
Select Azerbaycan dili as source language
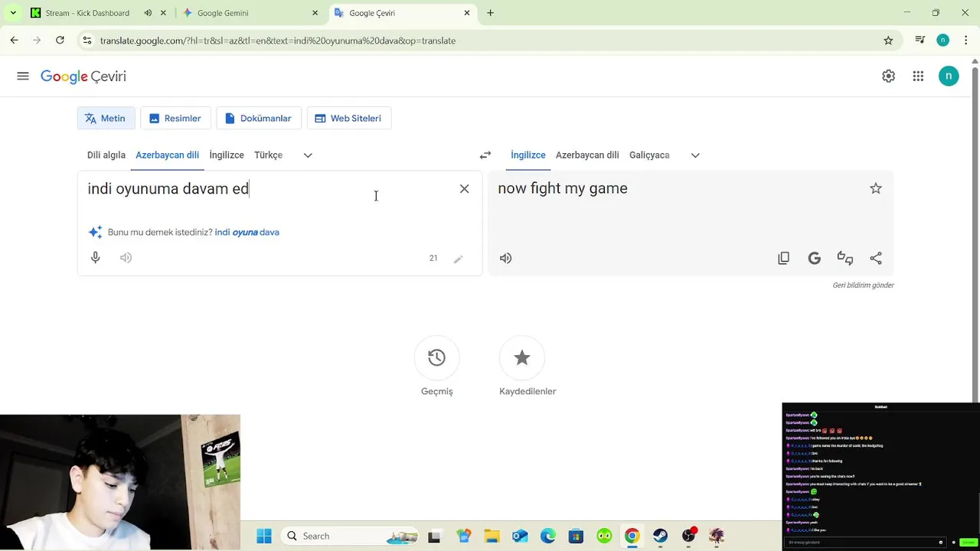pyautogui.click(x=167, y=155)
